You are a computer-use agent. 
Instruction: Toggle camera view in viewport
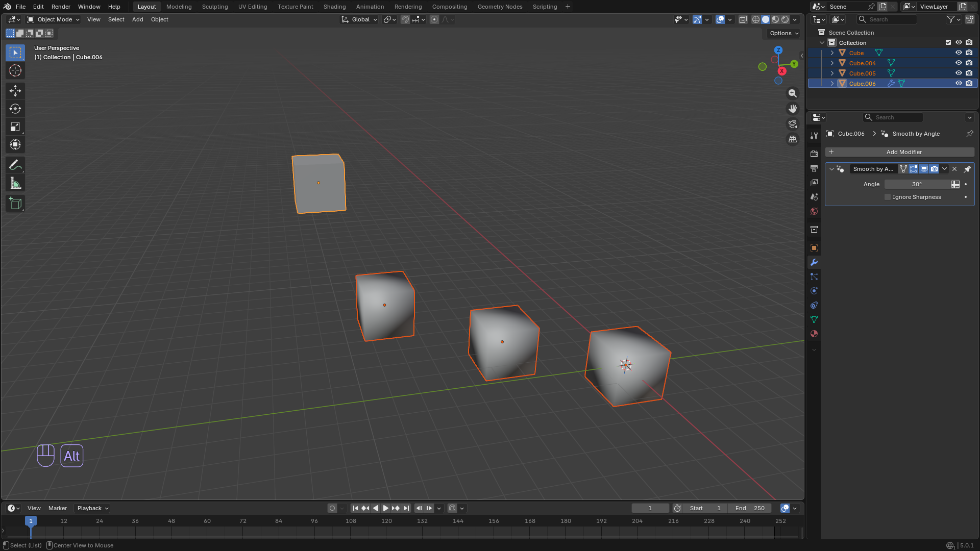[x=793, y=124]
